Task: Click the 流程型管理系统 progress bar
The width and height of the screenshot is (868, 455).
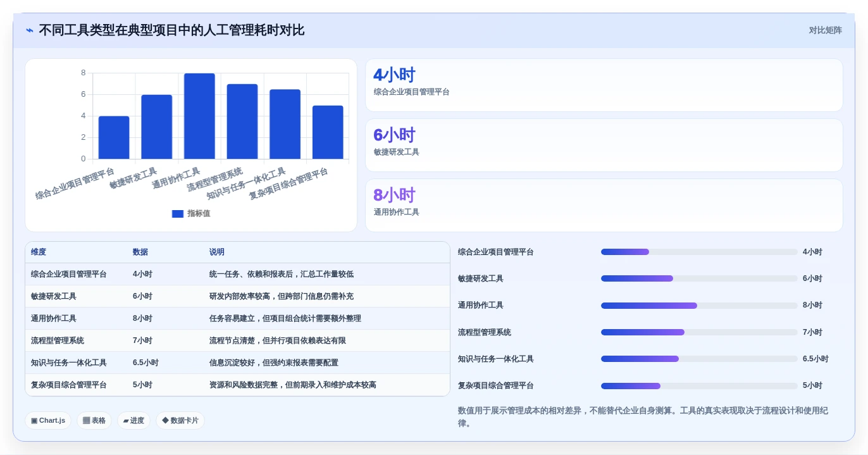Action: [699, 332]
